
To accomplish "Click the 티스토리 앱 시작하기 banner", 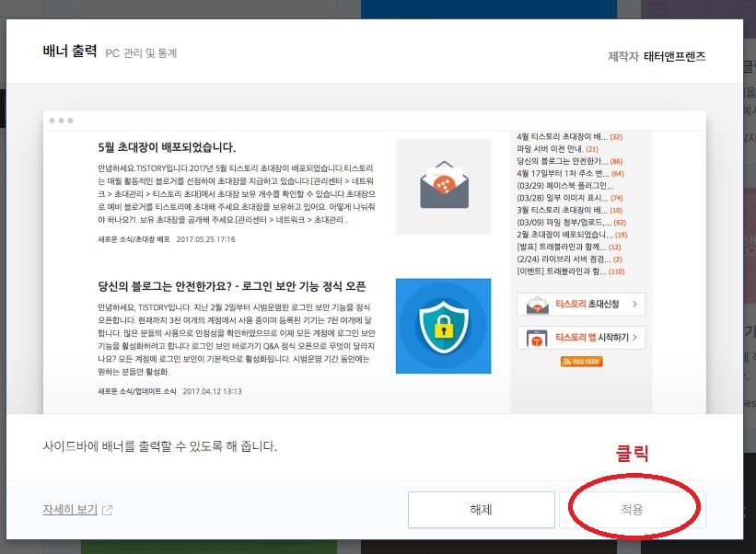I will pyautogui.click(x=581, y=338).
